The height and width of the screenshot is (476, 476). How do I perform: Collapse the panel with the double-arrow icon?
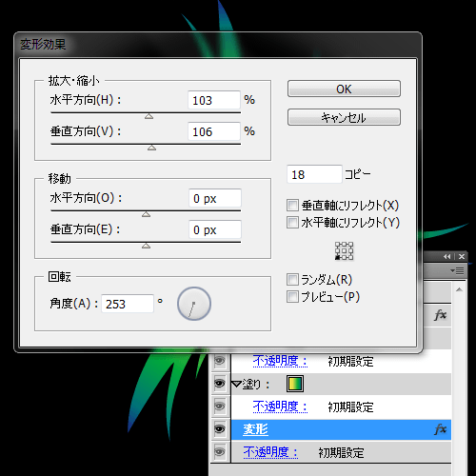(x=447, y=256)
